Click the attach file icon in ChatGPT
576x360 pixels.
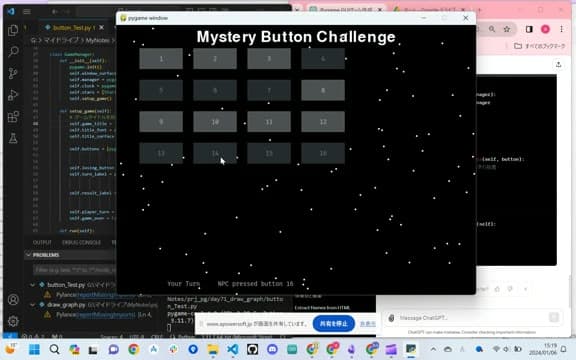[x=391, y=318]
